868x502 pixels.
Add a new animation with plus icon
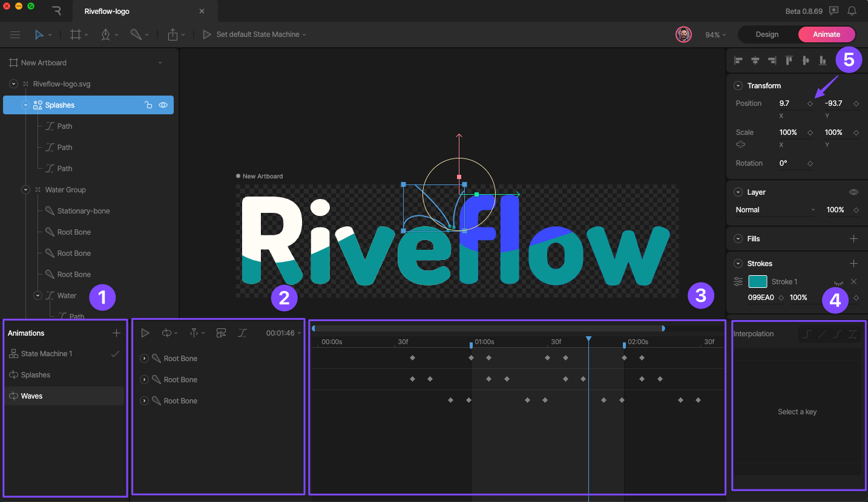pos(116,333)
